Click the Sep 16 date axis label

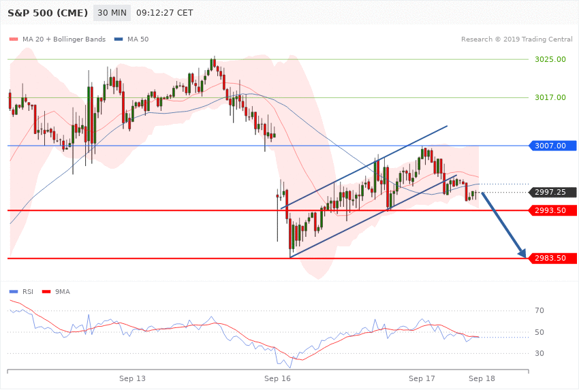click(x=277, y=378)
